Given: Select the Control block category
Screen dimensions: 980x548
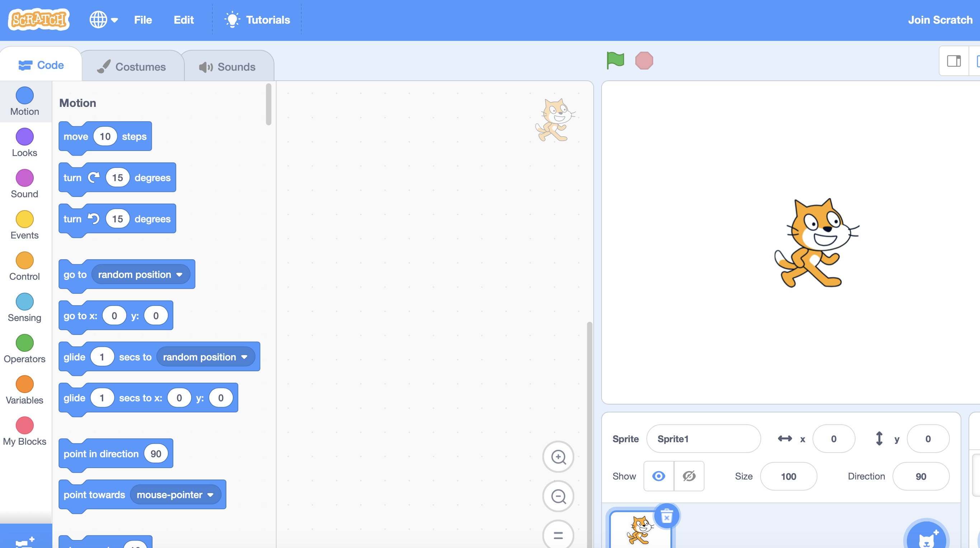Looking at the screenshot, I should pos(25,266).
